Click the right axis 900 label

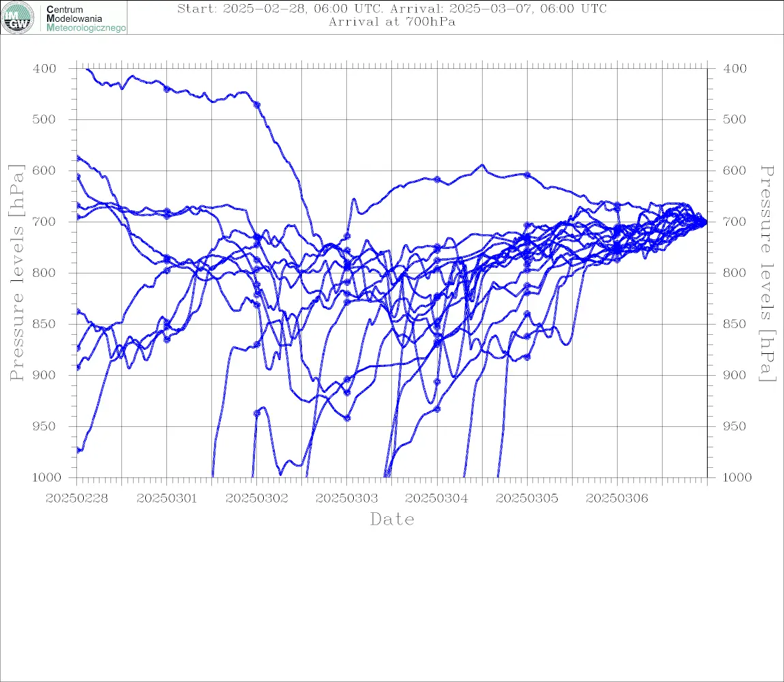pos(735,375)
